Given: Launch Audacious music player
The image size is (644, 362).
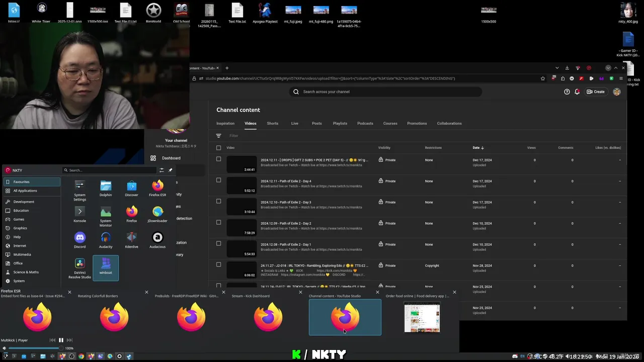Looking at the screenshot, I should [x=157, y=240].
